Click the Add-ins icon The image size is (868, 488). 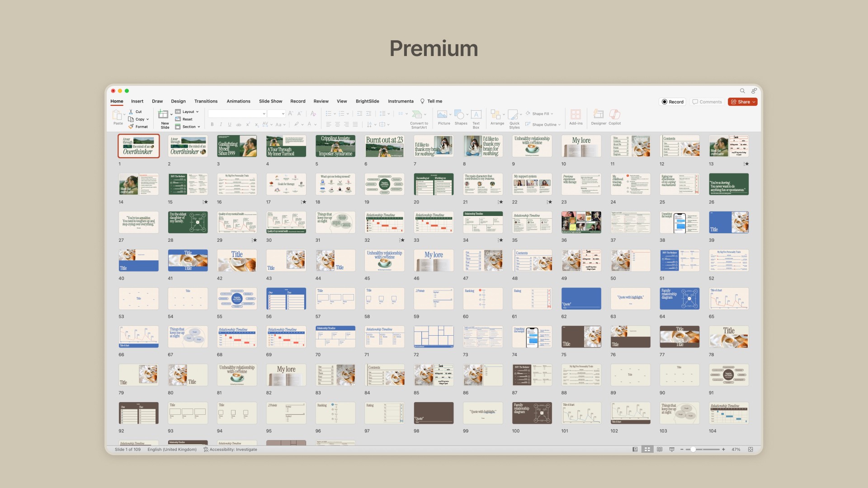576,115
